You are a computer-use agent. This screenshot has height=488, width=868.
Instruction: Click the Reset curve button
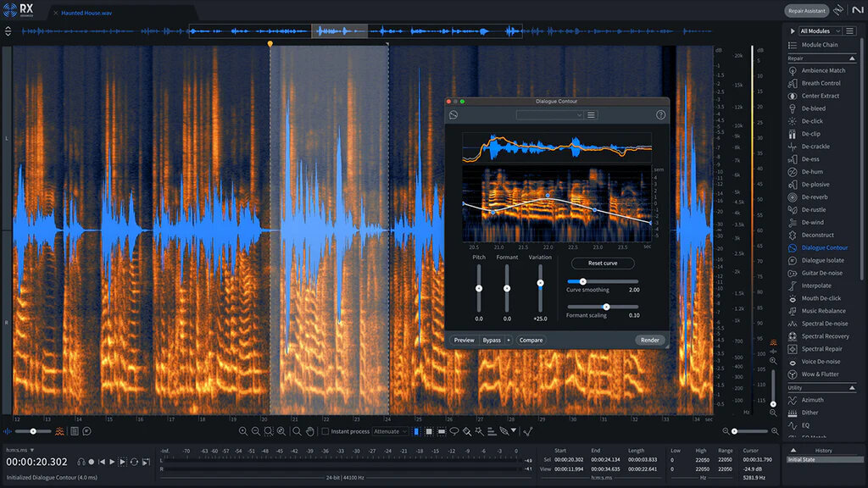[602, 263]
